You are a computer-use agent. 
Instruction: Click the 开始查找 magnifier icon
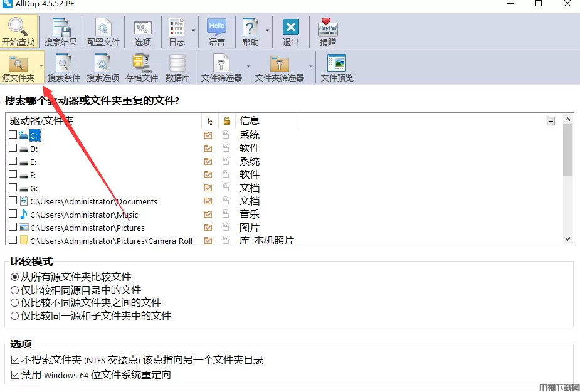(18, 28)
